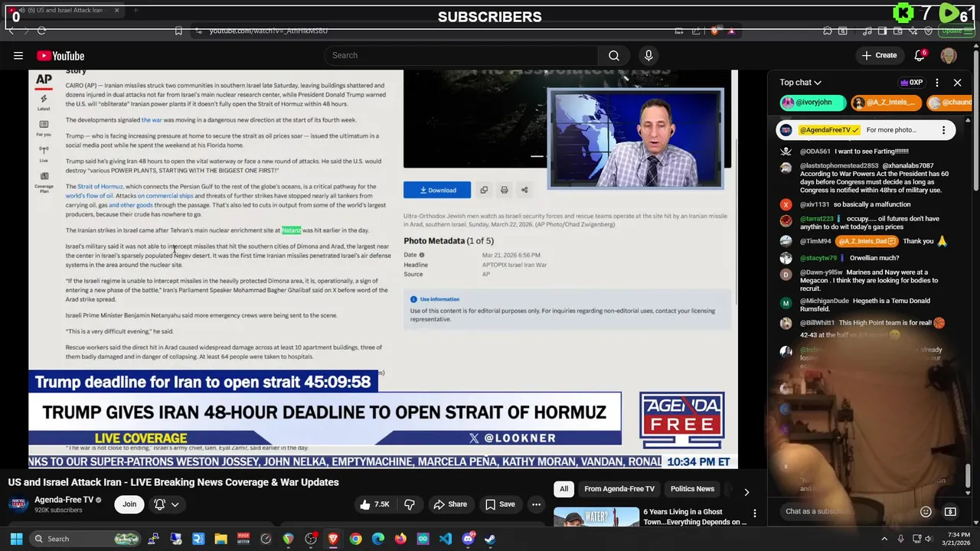This screenshot has width=980, height=551.
Task: Open File Explorer from the taskbar
Action: (220, 539)
